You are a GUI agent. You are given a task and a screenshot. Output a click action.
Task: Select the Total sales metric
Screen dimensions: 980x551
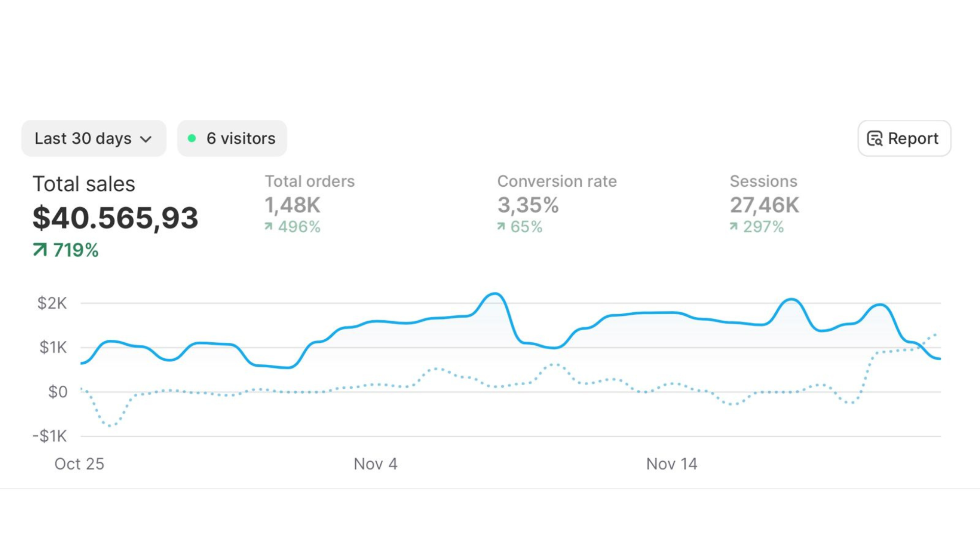click(x=84, y=184)
